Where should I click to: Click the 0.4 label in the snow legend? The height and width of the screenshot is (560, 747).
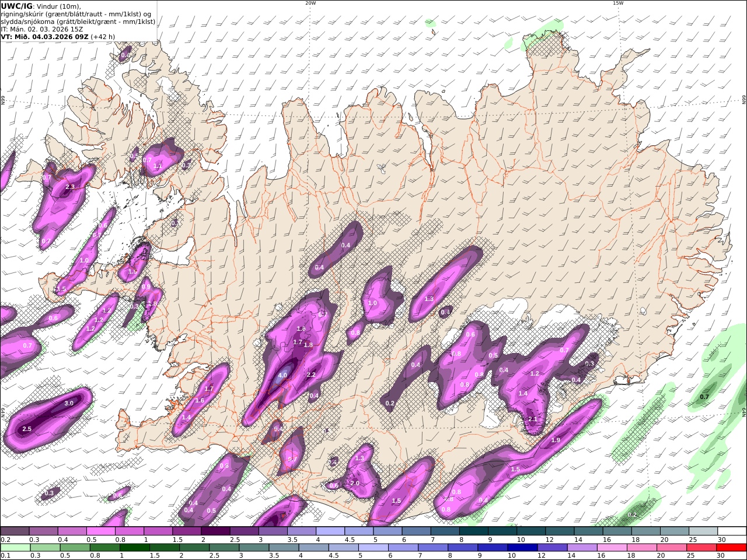click(62, 540)
